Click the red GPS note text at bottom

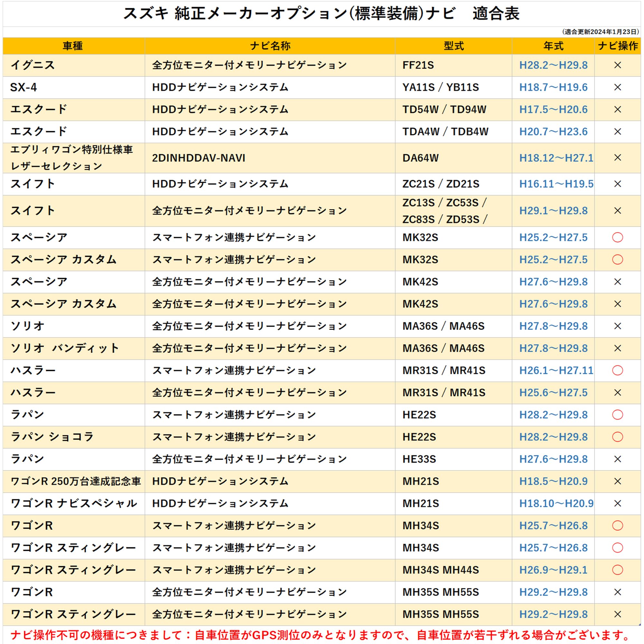coord(320,634)
